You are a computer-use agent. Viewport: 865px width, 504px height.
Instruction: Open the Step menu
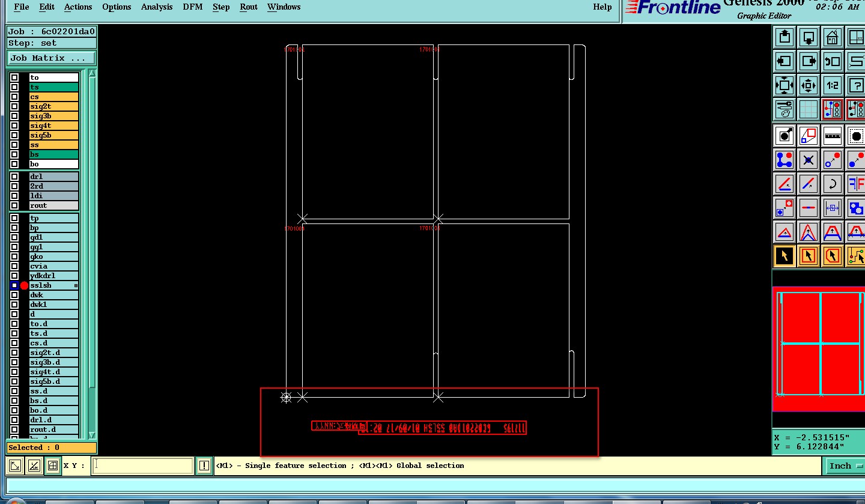pos(221,7)
